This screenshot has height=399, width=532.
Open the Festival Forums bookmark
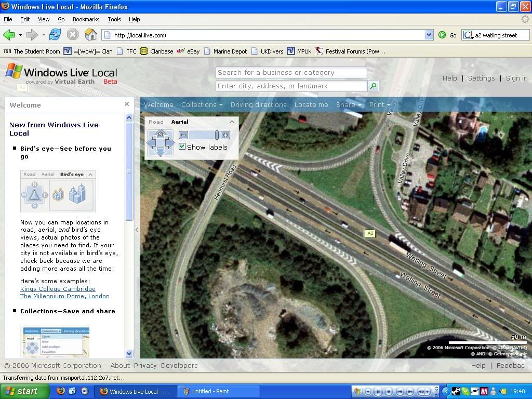click(x=350, y=51)
